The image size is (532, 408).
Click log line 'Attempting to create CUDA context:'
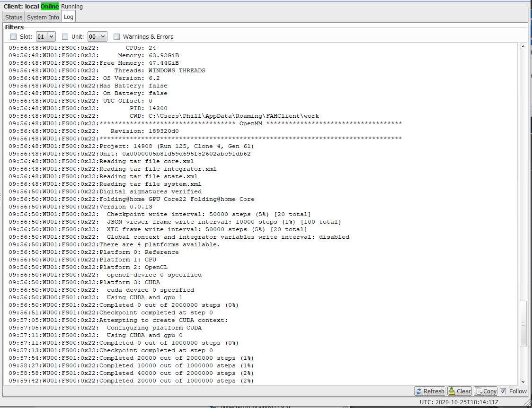(x=118, y=320)
